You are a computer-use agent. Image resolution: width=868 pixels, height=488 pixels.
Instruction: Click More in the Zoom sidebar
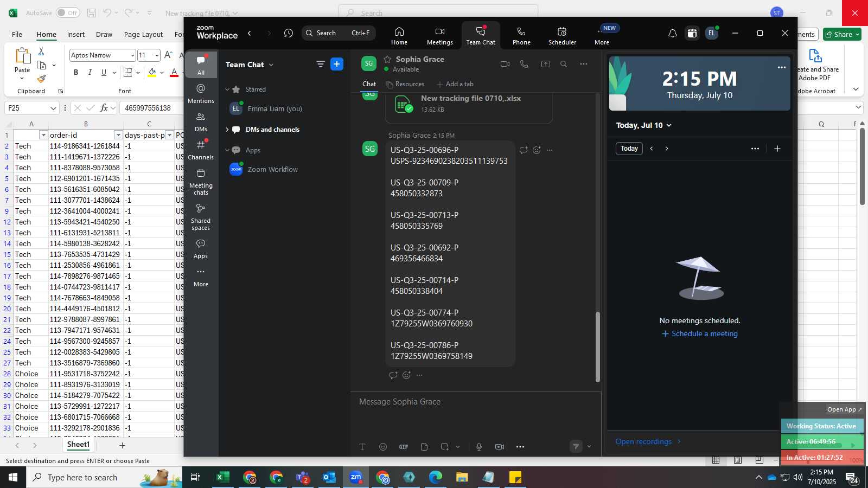tap(201, 277)
